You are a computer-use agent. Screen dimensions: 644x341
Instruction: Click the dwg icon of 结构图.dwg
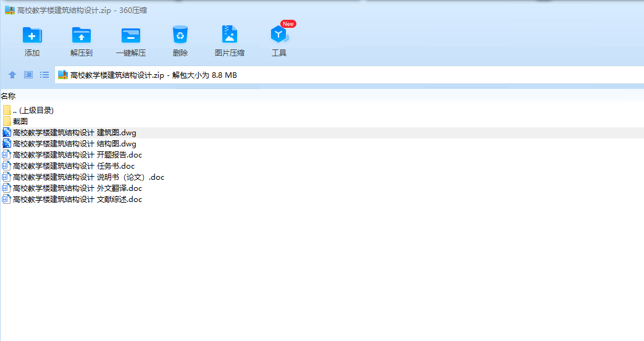coord(7,143)
